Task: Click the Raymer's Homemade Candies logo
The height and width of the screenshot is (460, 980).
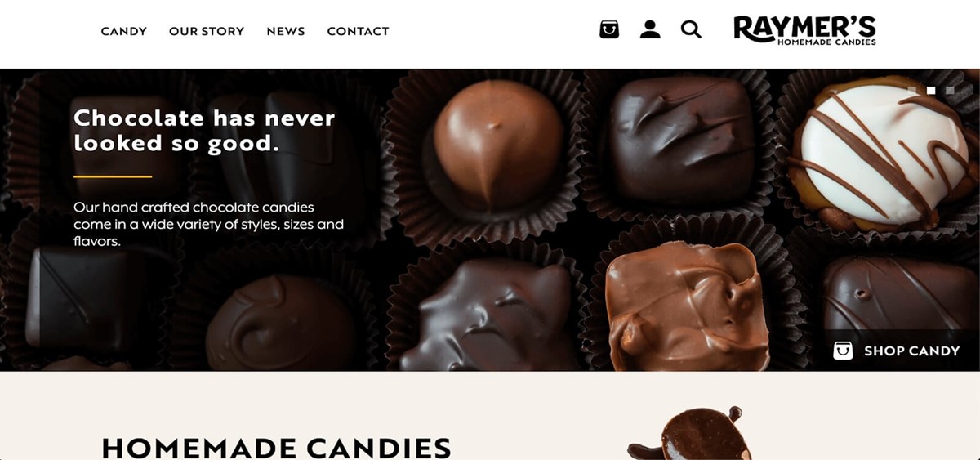Action: coord(805,30)
